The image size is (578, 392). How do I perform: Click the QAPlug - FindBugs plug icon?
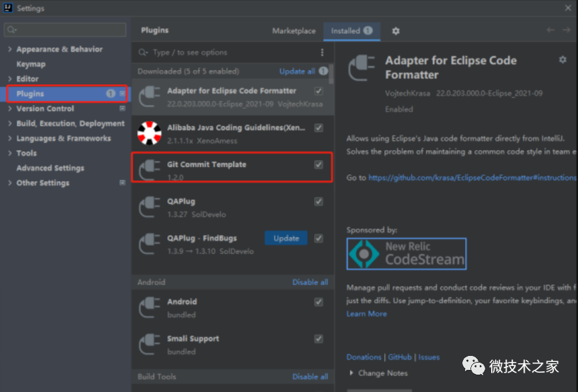[x=149, y=244]
